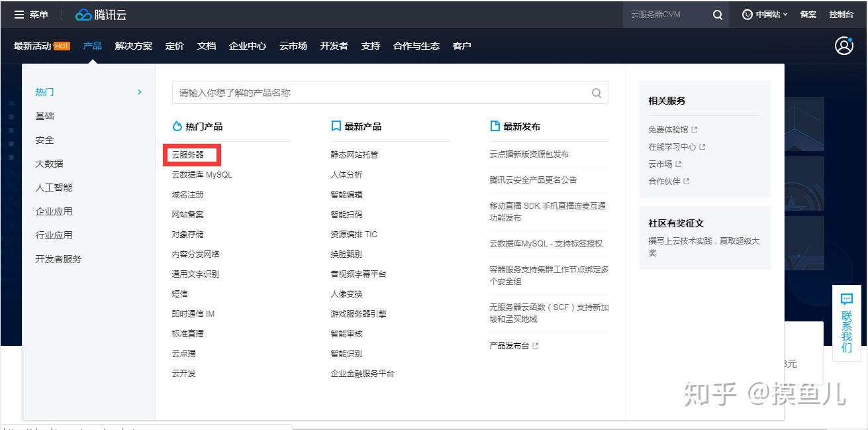Open the 解决方案 menu
The height and width of the screenshot is (430, 868).
pyautogui.click(x=134, y=46)
